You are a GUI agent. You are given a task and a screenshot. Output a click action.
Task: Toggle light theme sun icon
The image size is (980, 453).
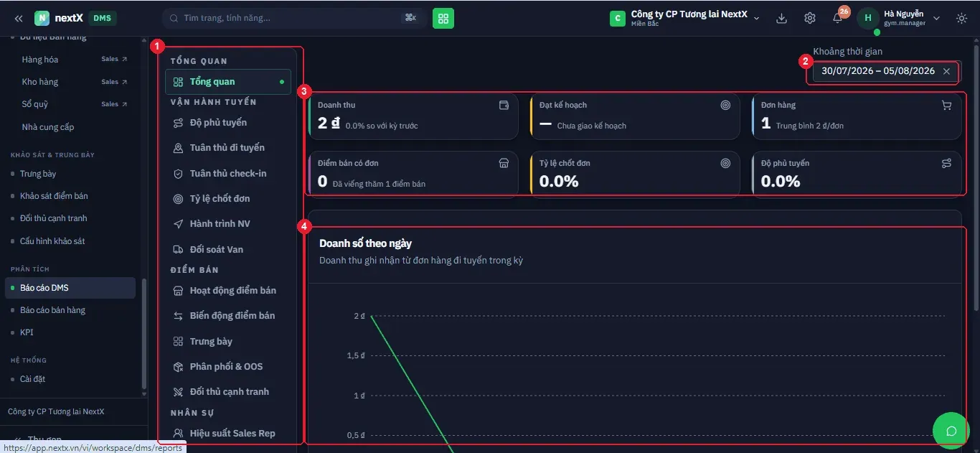click(962, 18)
